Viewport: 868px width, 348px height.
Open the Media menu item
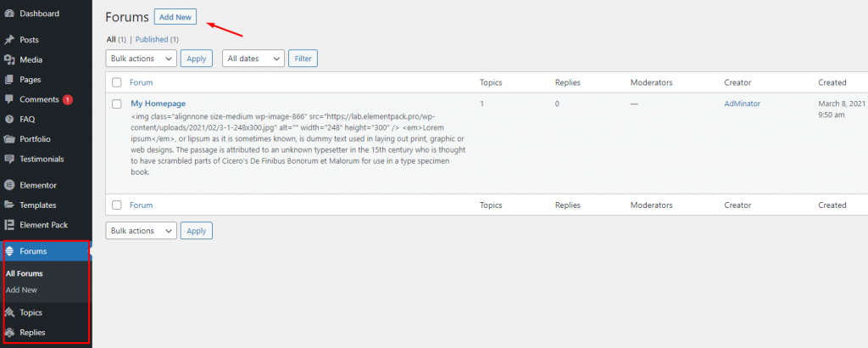(x=46, y=60)
